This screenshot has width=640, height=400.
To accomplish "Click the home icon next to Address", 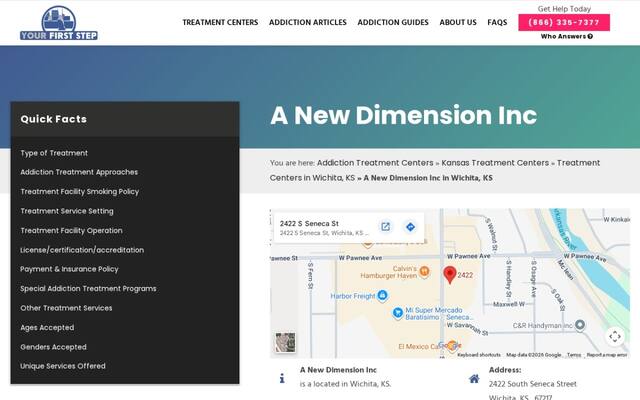I will tap(474, 379).
